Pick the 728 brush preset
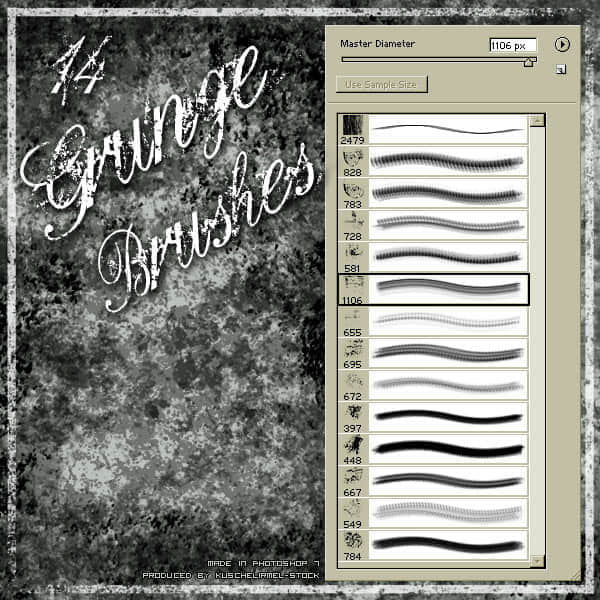The width and height of the screenshot is (600, 600). point(434,225)
